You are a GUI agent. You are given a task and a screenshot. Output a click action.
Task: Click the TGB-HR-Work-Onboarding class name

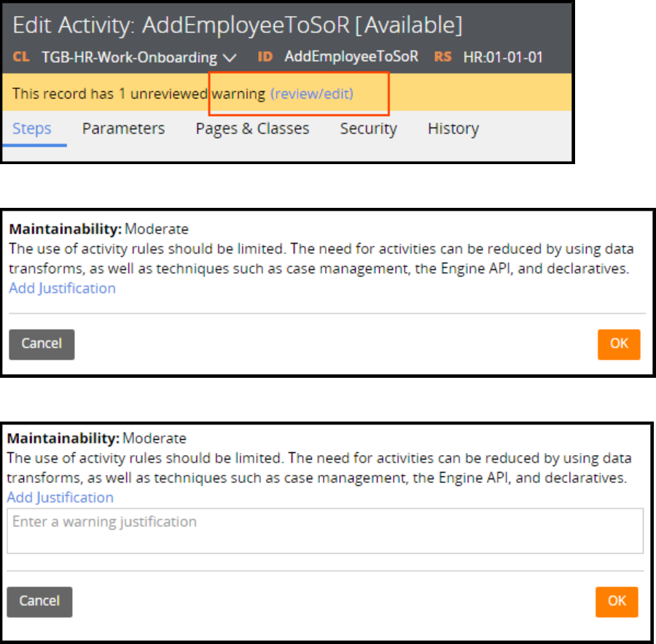coord(129,57)
